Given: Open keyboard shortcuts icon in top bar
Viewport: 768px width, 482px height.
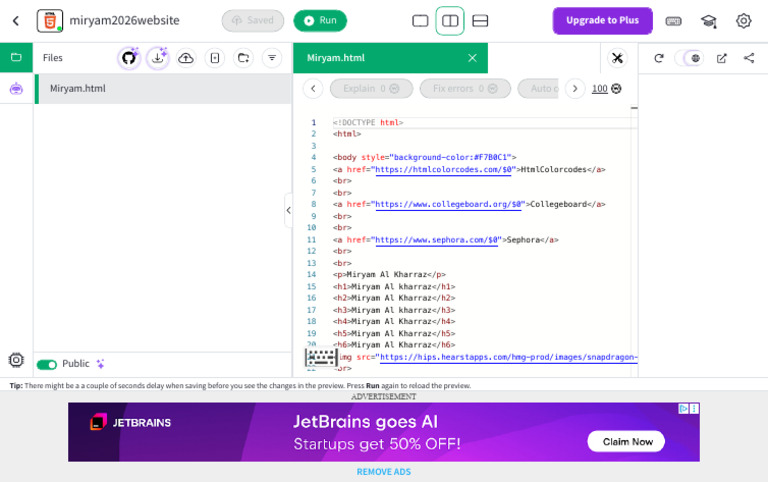Looking at the screenshot, I should coord(673,21).
